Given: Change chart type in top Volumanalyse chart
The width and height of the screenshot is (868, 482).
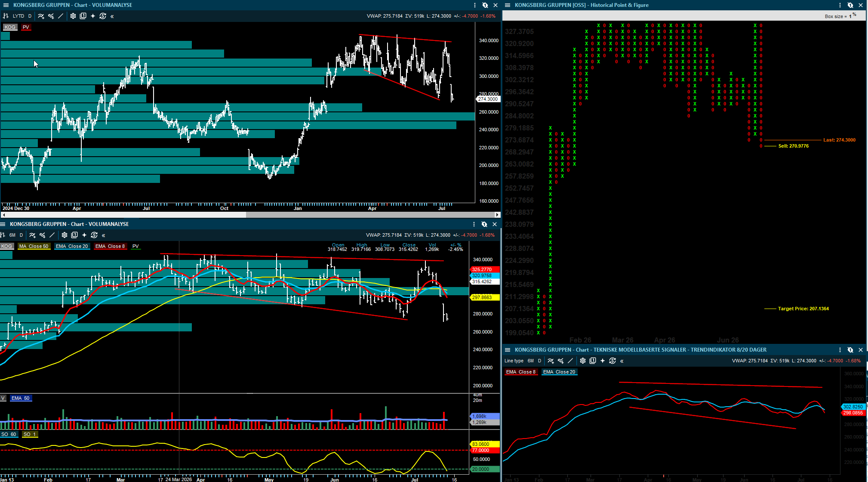Looking at the screenshot, I should (6, 16).
